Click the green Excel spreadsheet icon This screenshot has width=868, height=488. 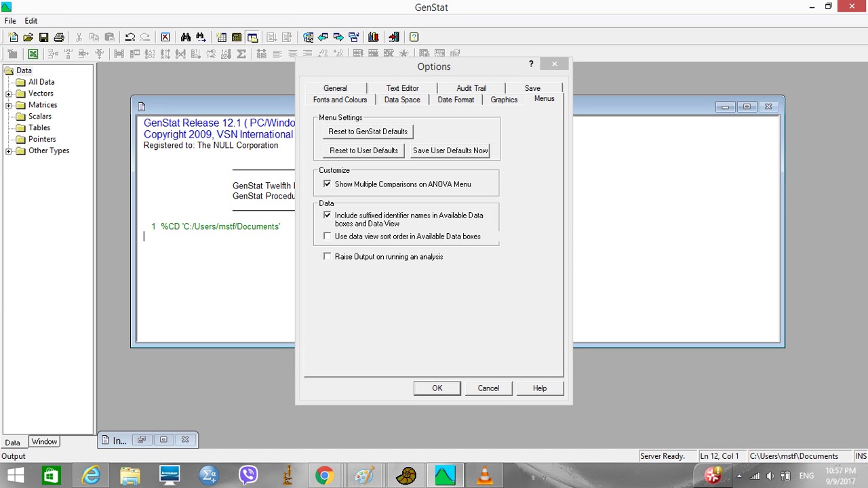click(33, 54)
